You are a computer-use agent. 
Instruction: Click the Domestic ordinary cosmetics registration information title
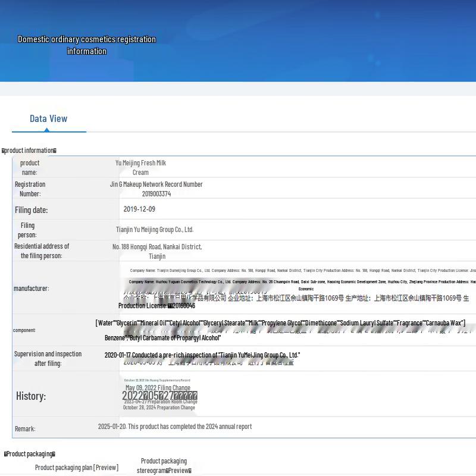click(87, 45)
